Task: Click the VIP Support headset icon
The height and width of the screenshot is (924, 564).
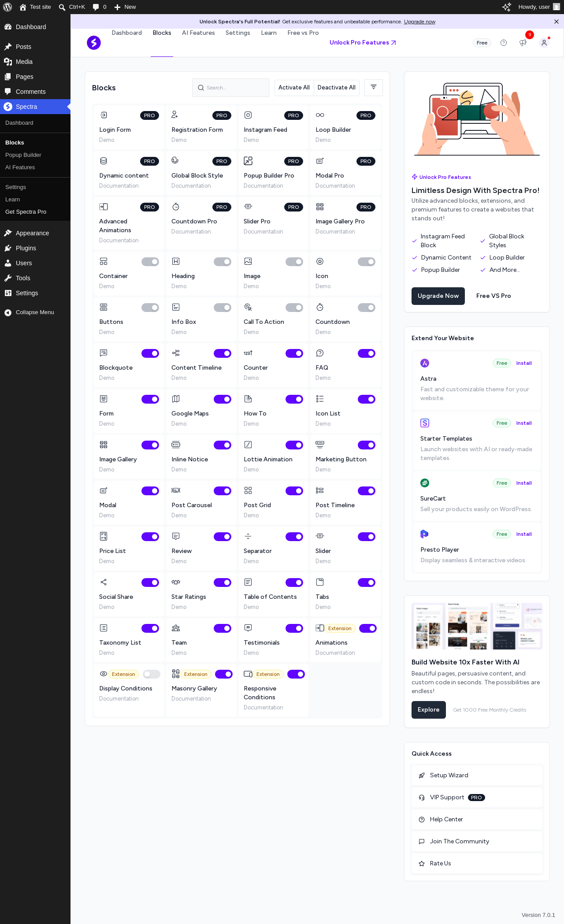Action: [x=422, y=798]
